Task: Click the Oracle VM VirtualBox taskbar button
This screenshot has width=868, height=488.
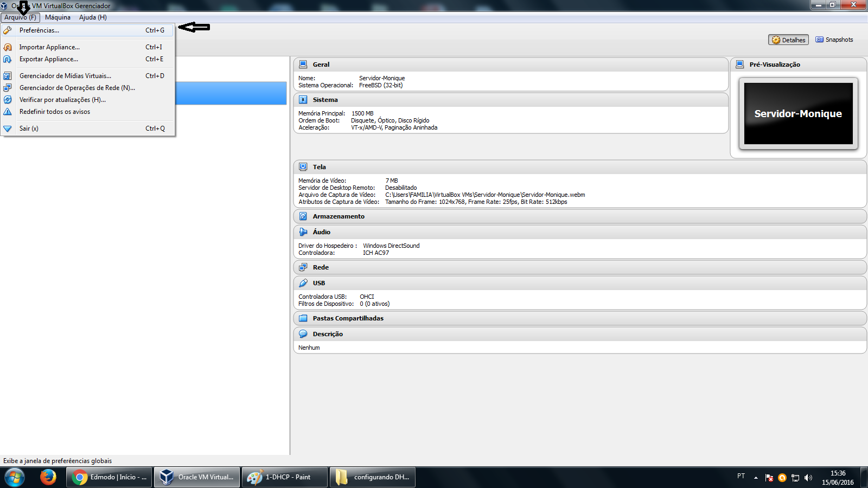Action: [197, 477]
